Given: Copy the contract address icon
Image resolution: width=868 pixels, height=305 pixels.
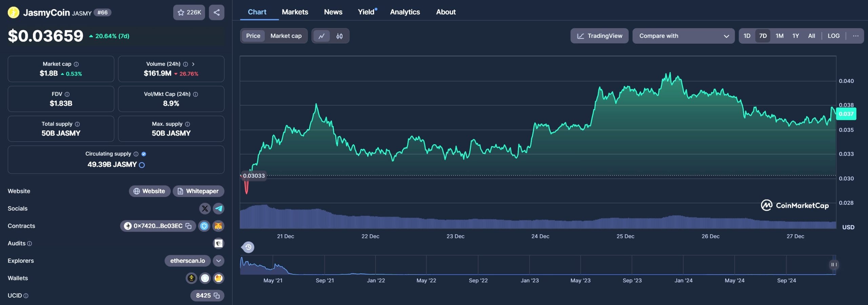Looking at the screenshot, I should tap(189, 226).
